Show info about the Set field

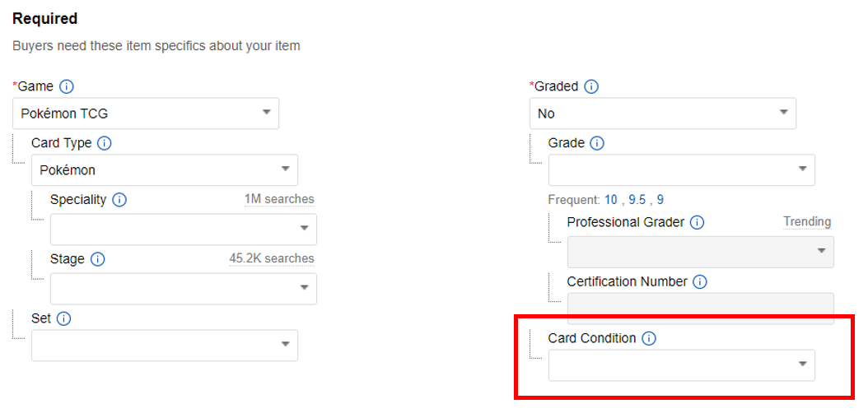(x=63, y=318)
